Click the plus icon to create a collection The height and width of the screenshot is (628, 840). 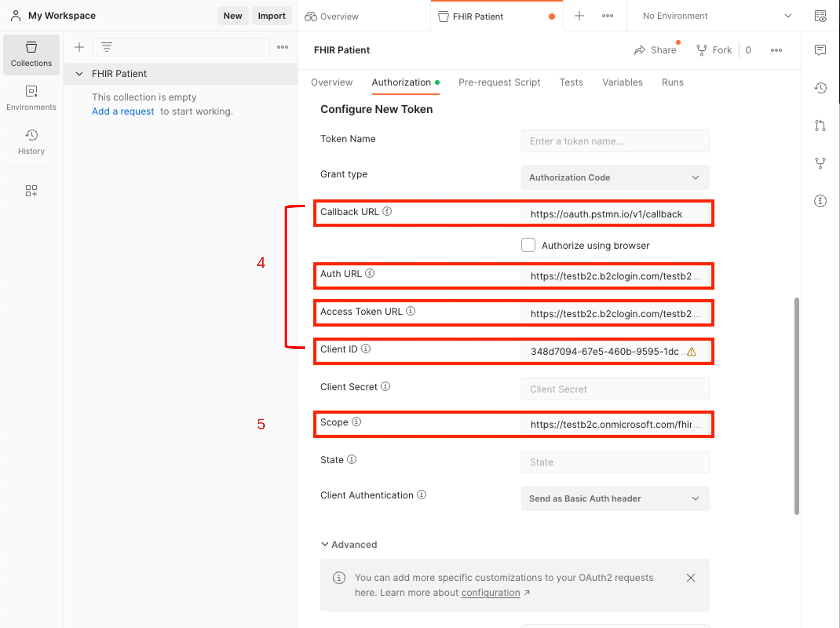pos(79,47)
